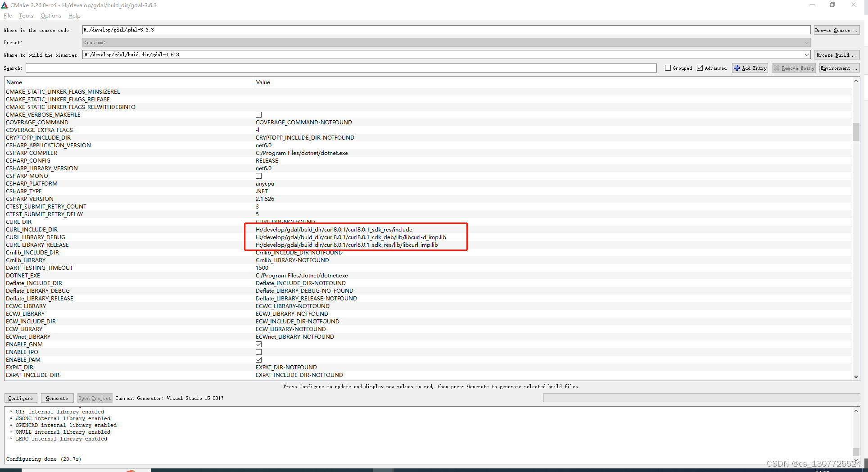Expand the build binaries path dropdown
This screenshot has width=868, height=472.
806,54
